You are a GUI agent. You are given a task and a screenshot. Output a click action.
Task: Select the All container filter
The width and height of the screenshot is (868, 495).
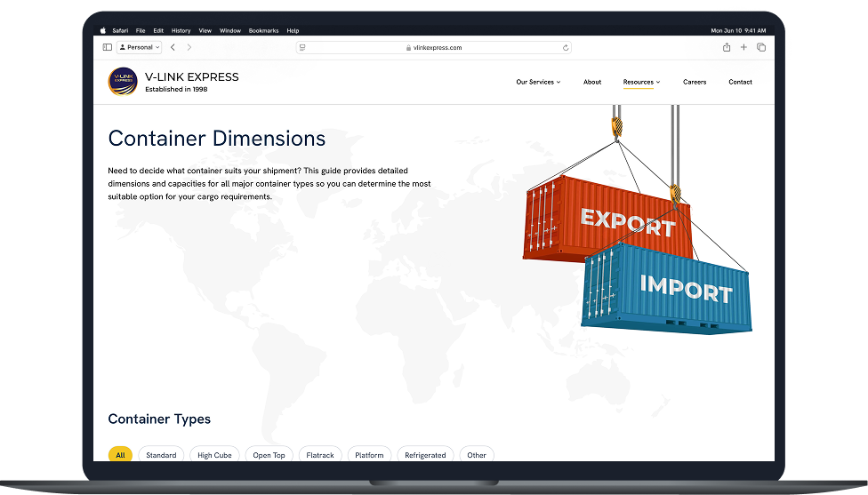coord(120,455)
